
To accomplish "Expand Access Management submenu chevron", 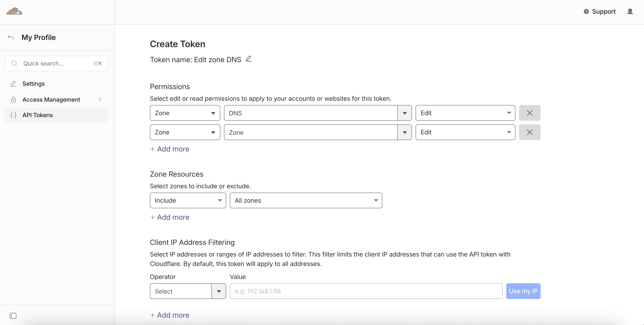I will click(100, 99).
